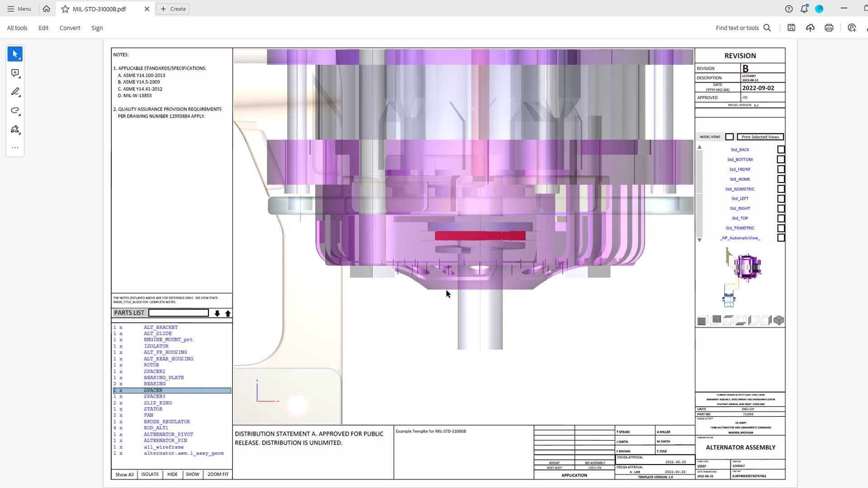The height and width of the screenshot is (488, 868).
Task: Activate the Highlight pencil tool
Action: (x=15, y=92)
